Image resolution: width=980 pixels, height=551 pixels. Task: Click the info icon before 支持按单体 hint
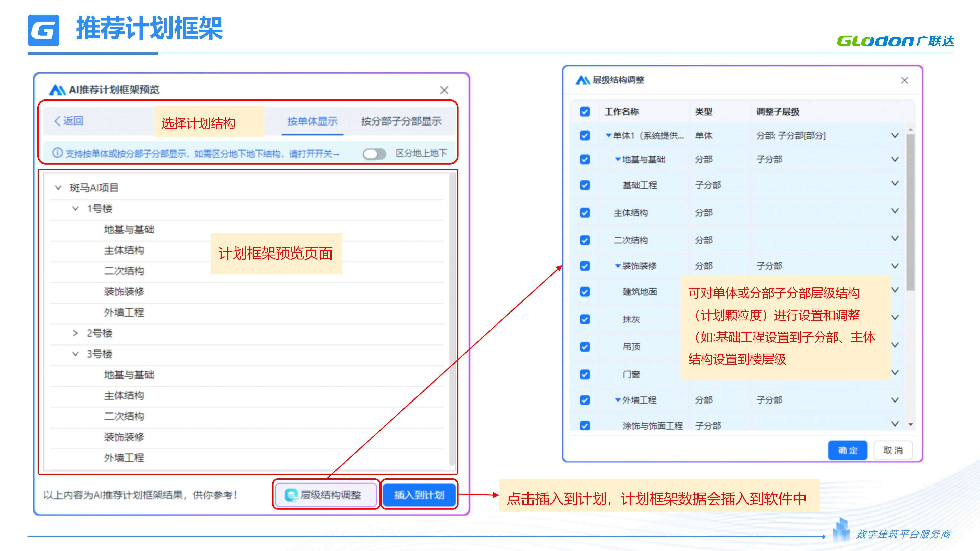tap(57, 153)
